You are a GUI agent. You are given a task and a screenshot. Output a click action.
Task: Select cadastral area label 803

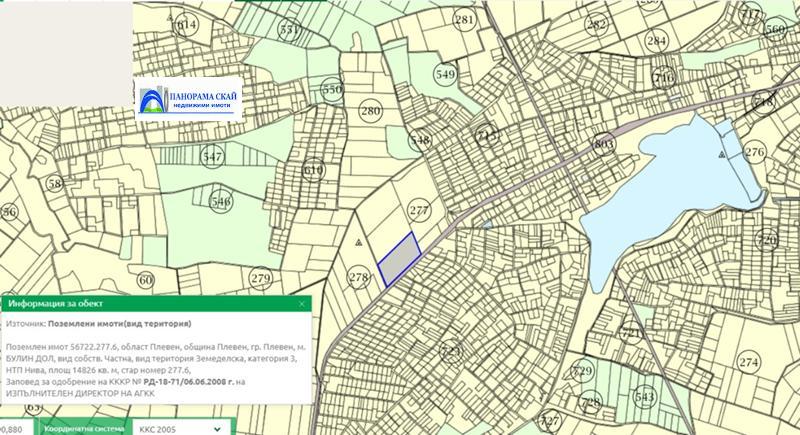(603, 145)
